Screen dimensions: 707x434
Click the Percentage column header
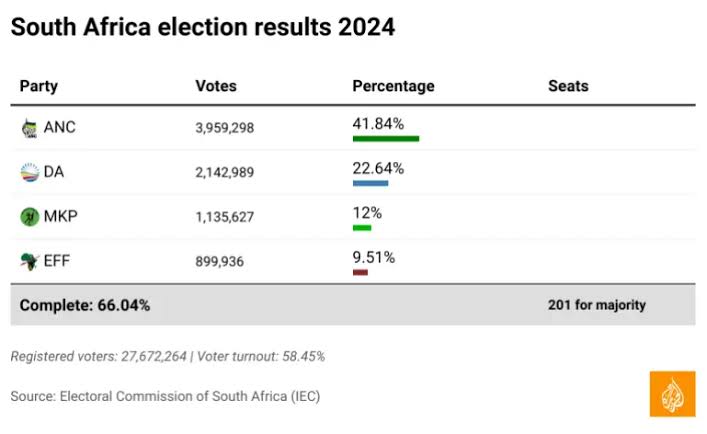393,86
